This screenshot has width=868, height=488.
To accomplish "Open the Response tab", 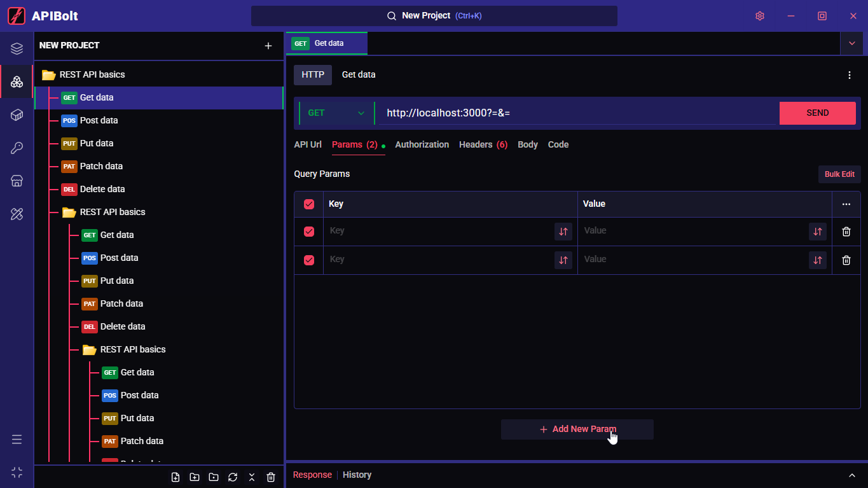I will (x=312, y=475).
